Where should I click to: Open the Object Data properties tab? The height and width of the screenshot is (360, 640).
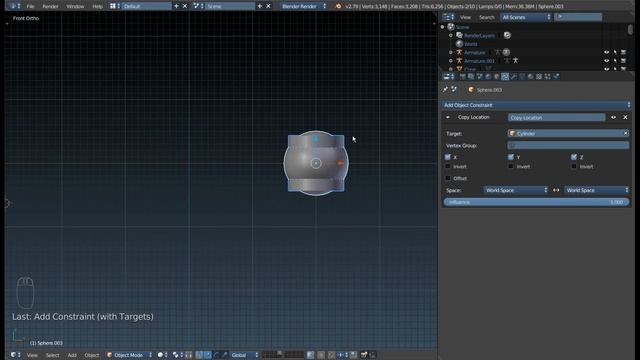[522, 76]
